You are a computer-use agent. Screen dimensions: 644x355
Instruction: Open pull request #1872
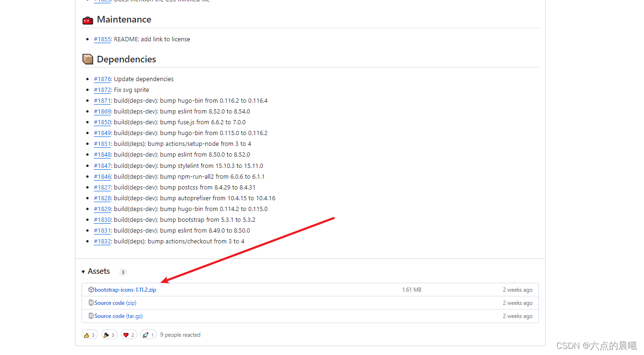pyautogui.click(x=102, y=90)
